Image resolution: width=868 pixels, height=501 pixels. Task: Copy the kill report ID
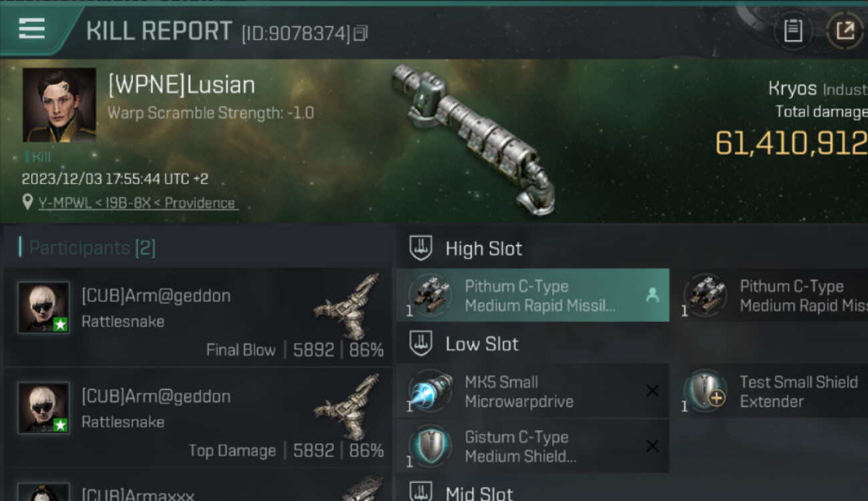(361, 33)
